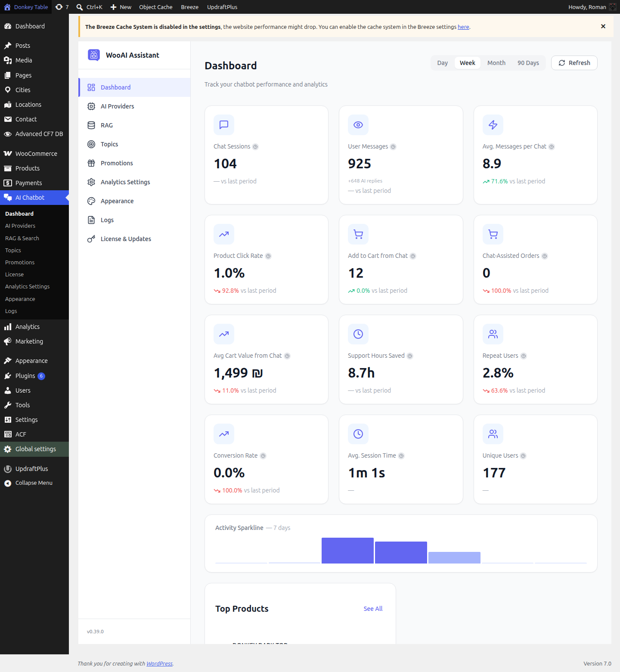Click info icon next to Add to Cart from Chat
The height and width of the screenshot is (672, 620).
pos(413,256)
